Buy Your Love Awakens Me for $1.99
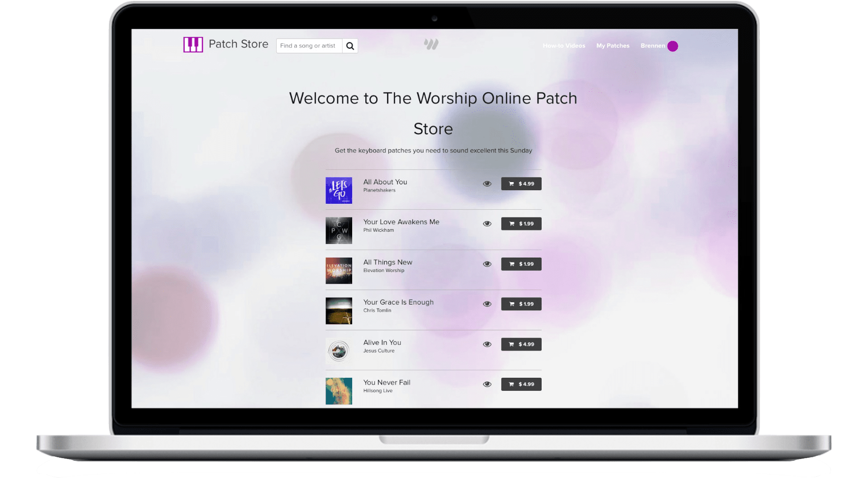The width and height of the screenshot is (868, 488). (521, 224)
